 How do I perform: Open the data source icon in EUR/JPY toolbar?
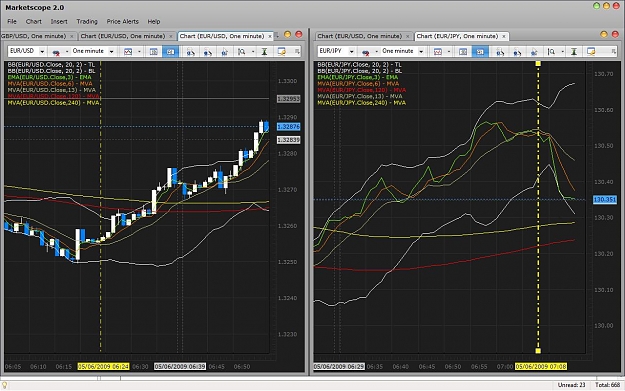tap(366, 52)
